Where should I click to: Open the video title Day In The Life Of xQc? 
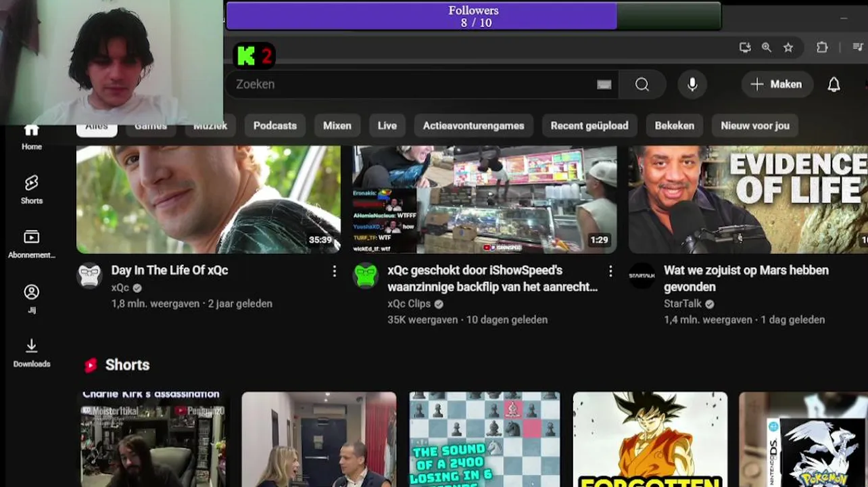click(x=170, y=271)
